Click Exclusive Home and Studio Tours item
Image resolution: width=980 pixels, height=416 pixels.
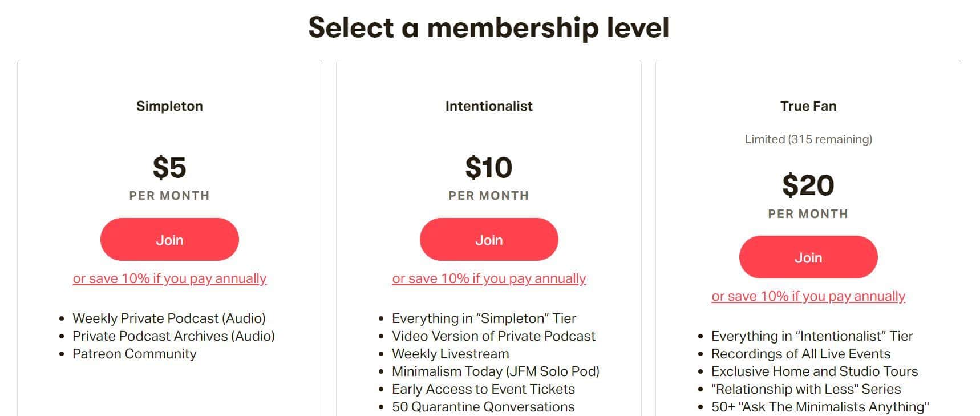(815, 371)
